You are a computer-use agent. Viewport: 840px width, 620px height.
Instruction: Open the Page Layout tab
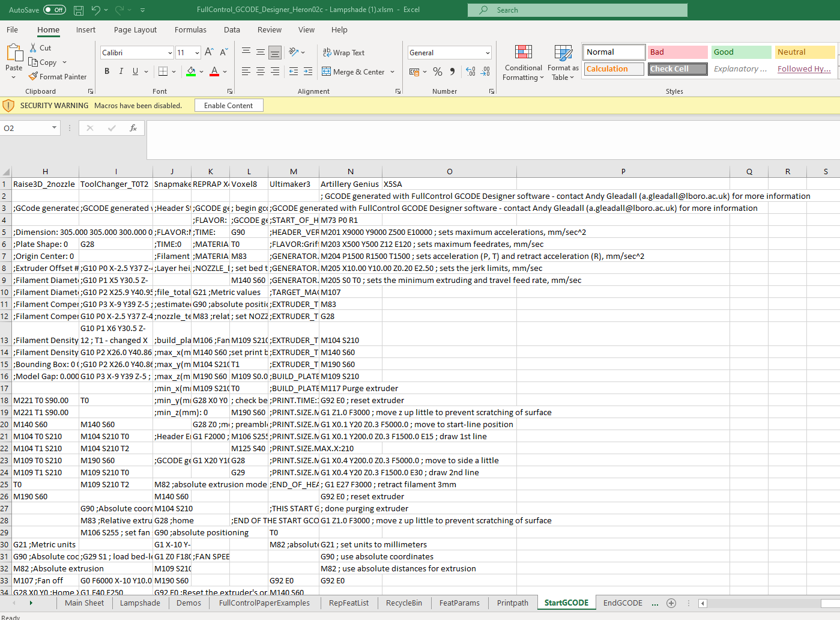pos(135,29)
